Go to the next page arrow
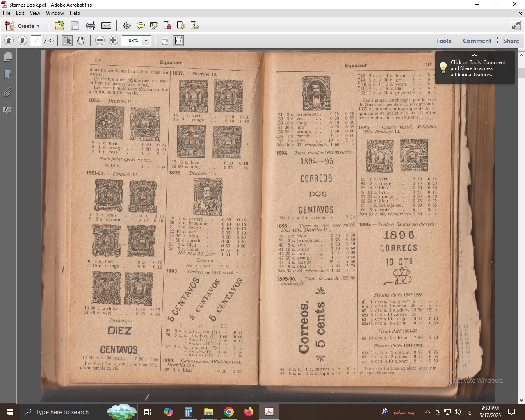 pos(23,41)
